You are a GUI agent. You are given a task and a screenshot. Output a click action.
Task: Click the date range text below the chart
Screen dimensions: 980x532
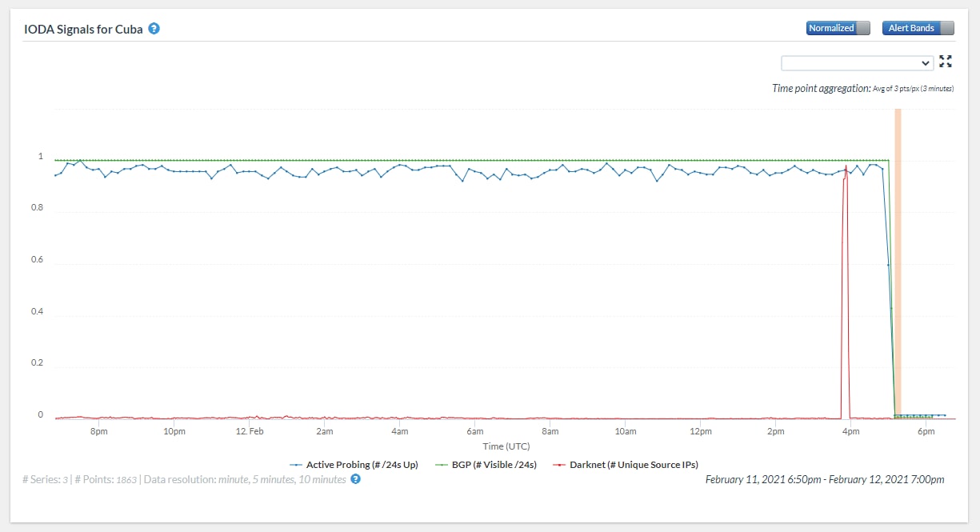tap(825, 479)
